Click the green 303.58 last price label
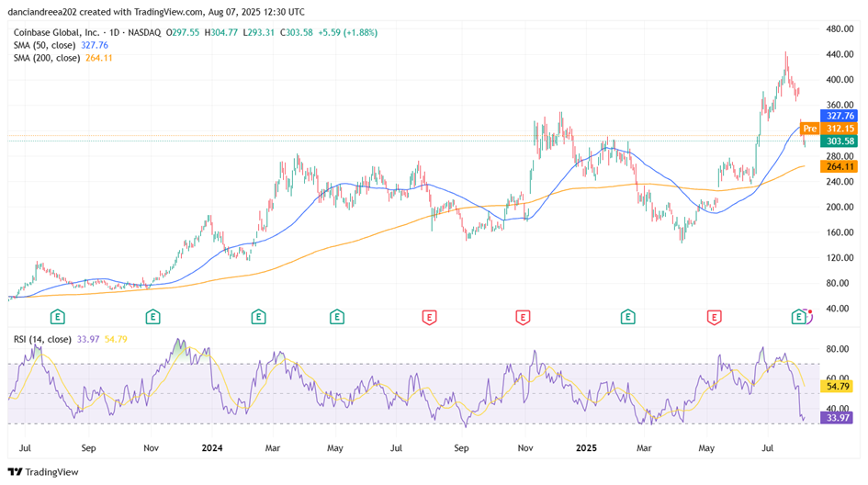868x485 pixels. (x=840, y=141)
